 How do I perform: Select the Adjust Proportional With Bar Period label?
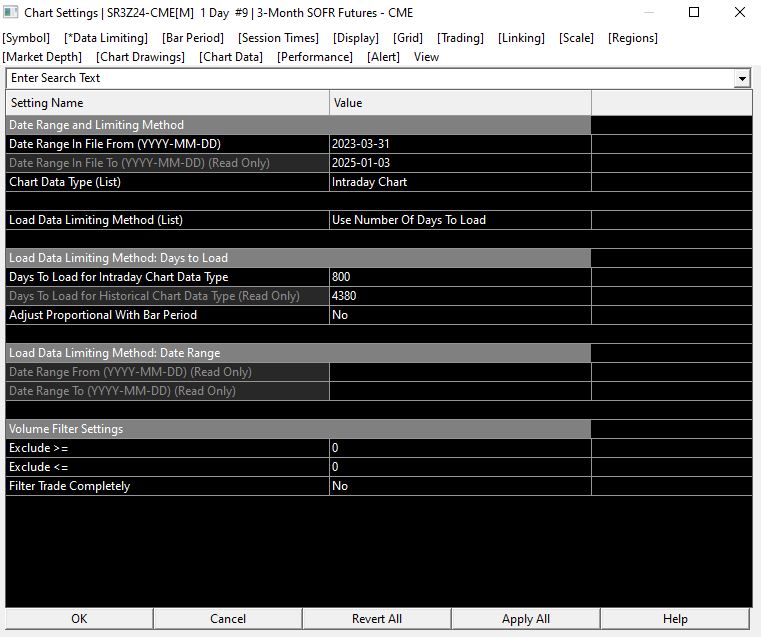pos(167,315)
